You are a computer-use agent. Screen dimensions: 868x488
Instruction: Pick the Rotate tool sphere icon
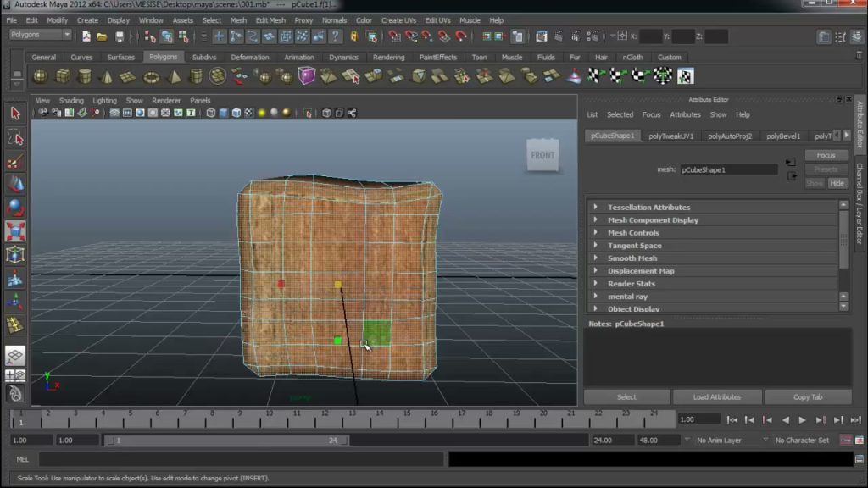(x=15, y=208)
